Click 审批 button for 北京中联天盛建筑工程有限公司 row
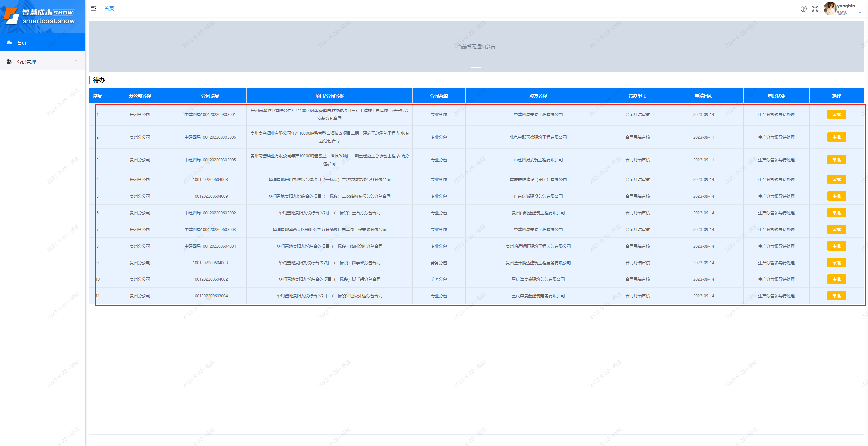Viewport: 868px width, 446px height. click(836, 137)
